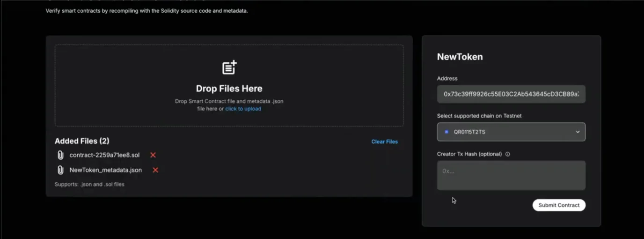Viewport: 644px width, 239px height.
Task: Click the "Select supported chain on Testnet" label
Action: coord(479,116)
